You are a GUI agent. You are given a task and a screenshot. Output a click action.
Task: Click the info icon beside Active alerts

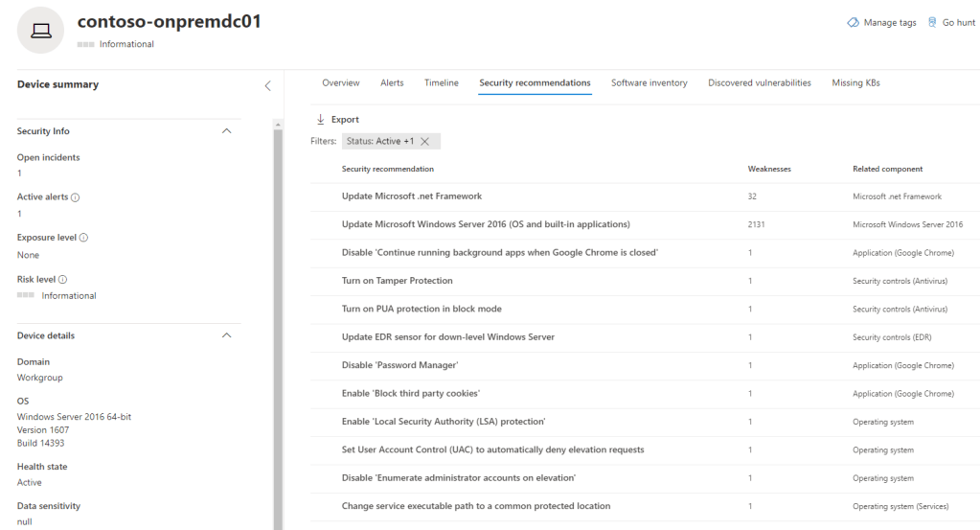(75, 197)
